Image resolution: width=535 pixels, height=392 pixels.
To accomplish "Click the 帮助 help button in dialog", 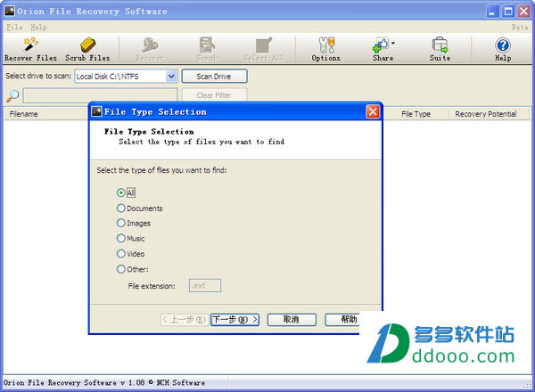I will point(342,320).
